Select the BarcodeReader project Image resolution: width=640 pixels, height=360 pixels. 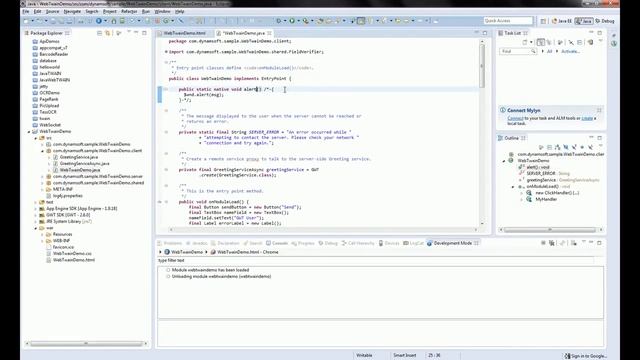tap(53, 54)
